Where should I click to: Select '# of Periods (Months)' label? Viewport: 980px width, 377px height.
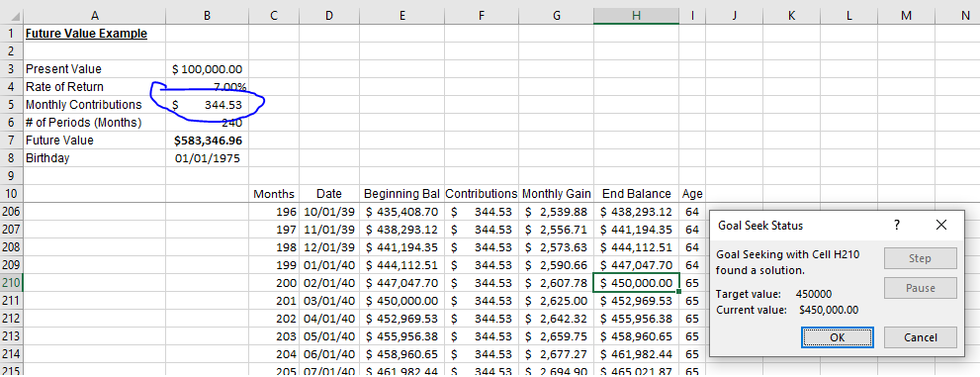(x=94, y=123)
